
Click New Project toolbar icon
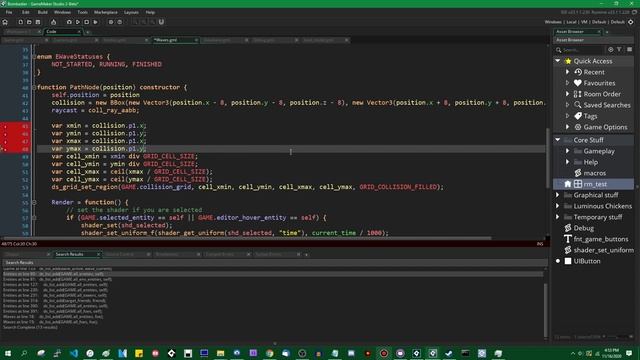(20, 22)
